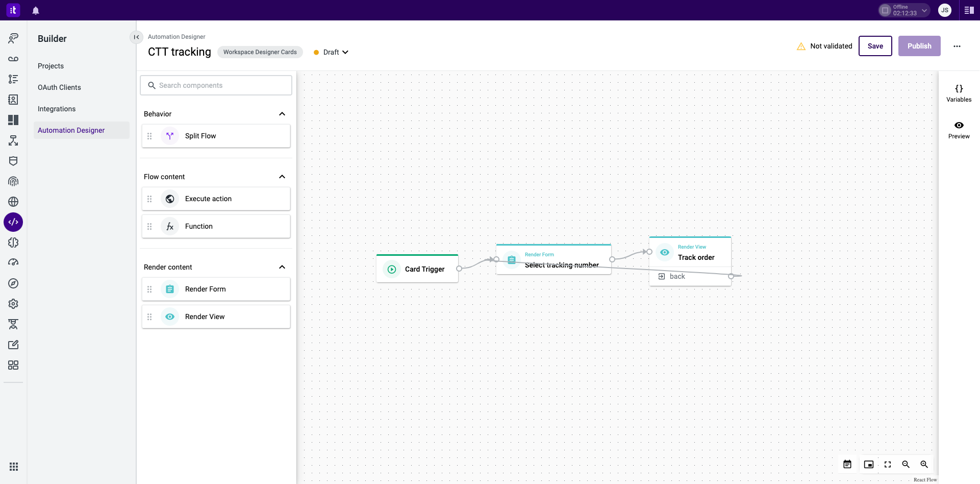Click the Function fx icon
Viewport: 980px width, 484px height.
coord(170,226)
